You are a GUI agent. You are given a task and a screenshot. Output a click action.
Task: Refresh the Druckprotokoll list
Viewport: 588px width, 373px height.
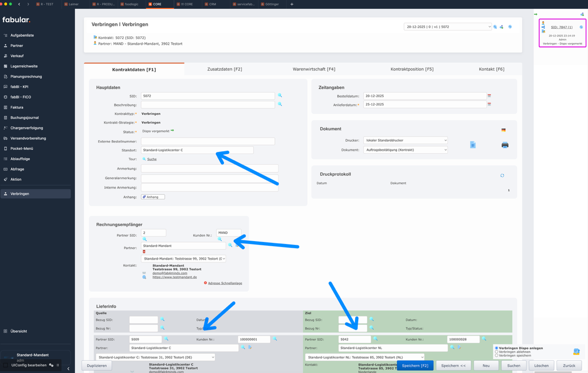tap(502, 175)
